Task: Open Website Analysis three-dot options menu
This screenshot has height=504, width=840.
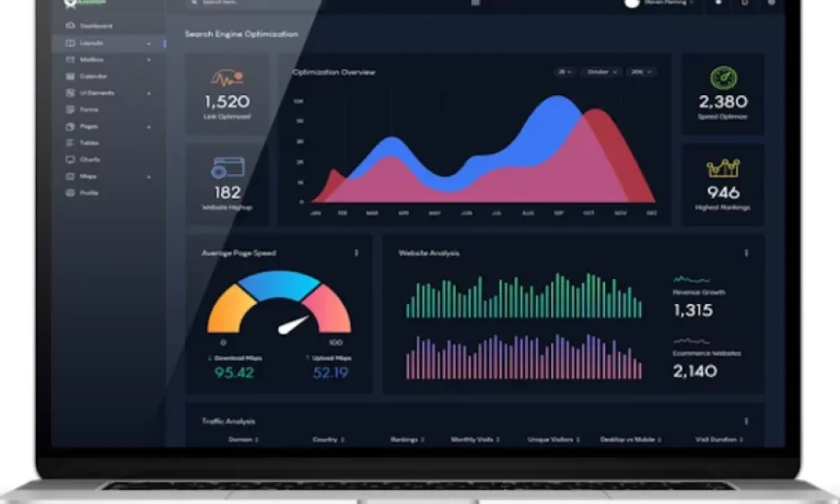Action: pyautogui.click(x=746, y=253)
